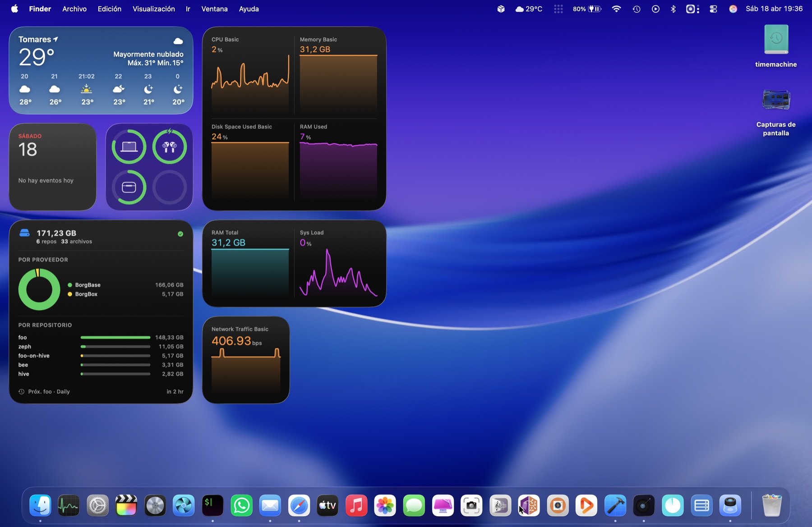Open Safari from the Dock
The height and width of the screenshot is (527, 812).
(299, 505)
